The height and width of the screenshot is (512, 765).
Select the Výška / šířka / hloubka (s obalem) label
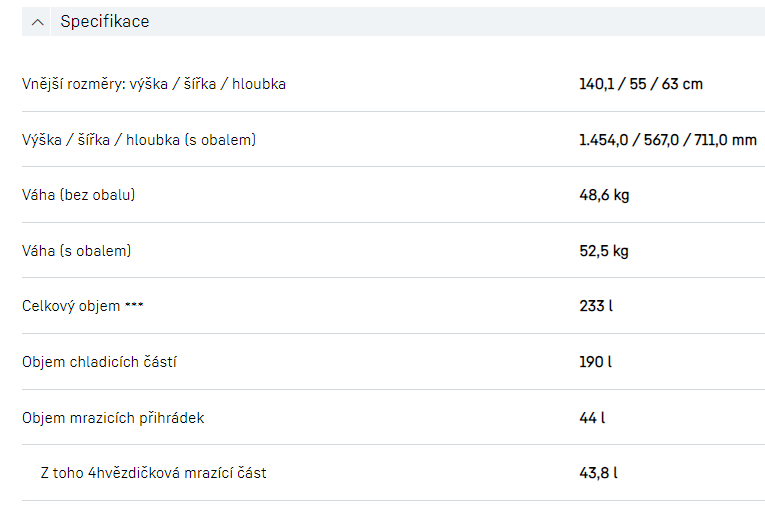pos(139,140)
